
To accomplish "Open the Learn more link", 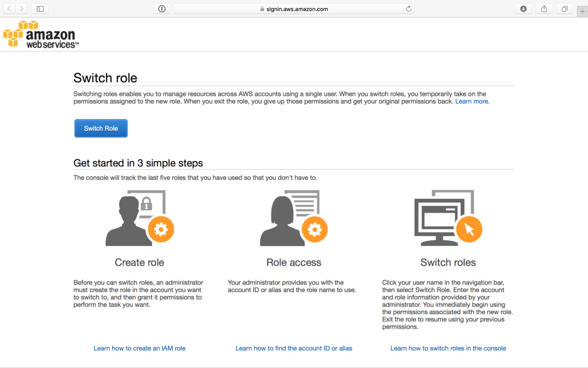I will pyautogui.click(x=472, y=101).
